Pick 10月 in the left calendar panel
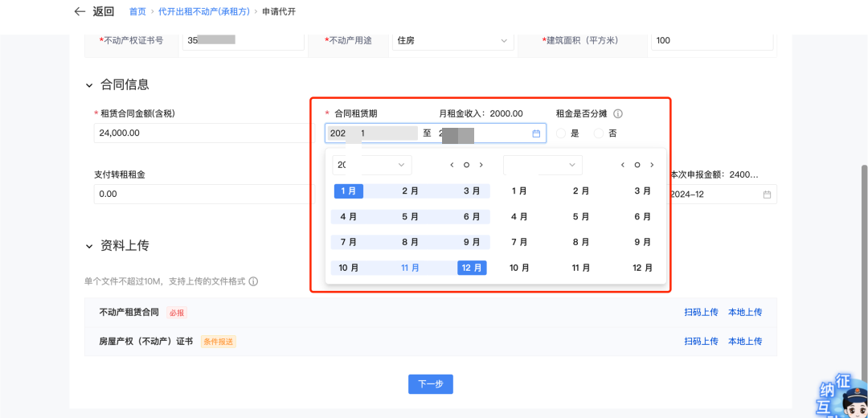 coord(349,268)
